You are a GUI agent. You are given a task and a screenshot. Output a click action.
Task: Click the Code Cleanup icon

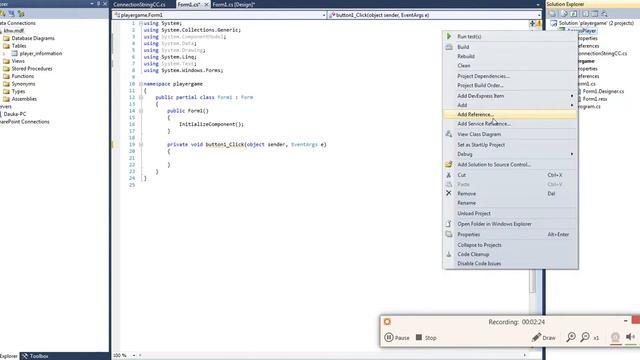(x=449, y=254)
